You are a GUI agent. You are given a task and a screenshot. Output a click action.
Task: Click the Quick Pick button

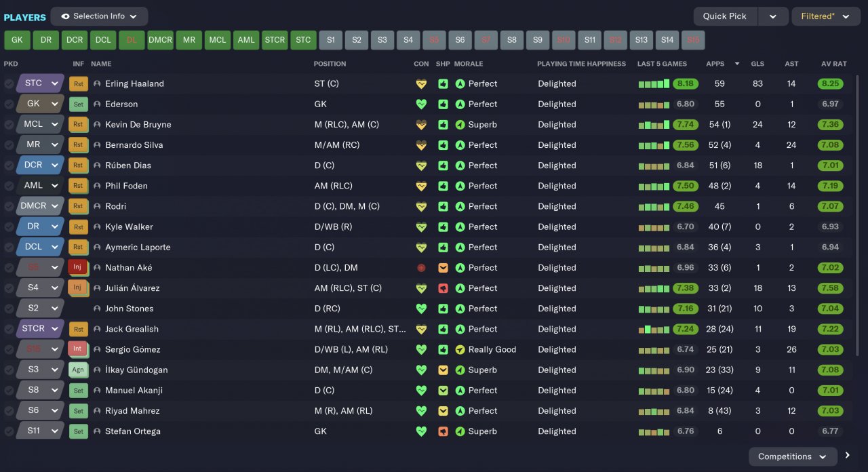725,16
